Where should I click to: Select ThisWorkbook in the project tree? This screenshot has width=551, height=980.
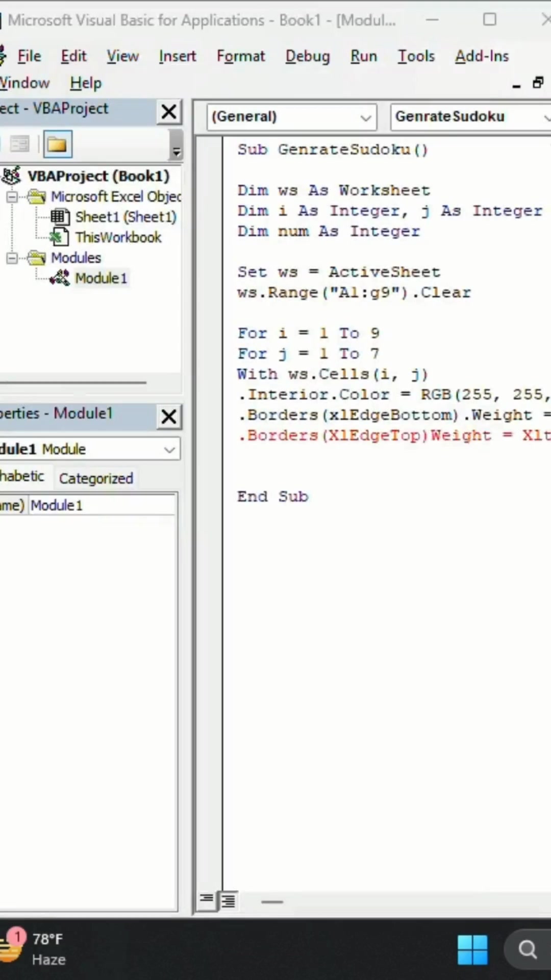coord(118,237)
